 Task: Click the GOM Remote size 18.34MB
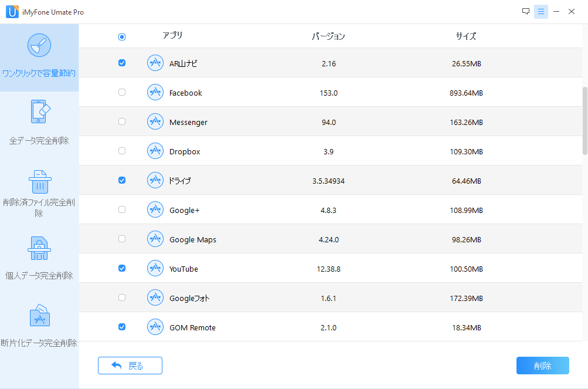click(x=466, y=327)
